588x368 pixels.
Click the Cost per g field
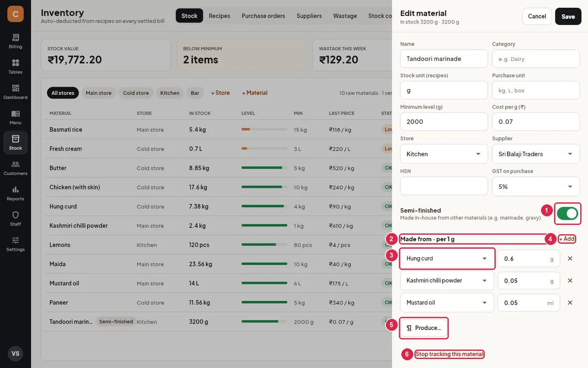(x=536, y=121)
